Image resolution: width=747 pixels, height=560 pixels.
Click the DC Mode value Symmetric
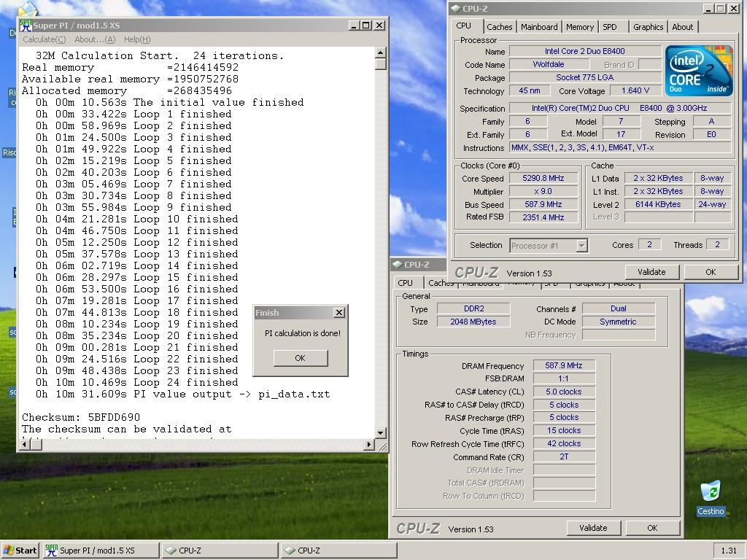[619, 322]
